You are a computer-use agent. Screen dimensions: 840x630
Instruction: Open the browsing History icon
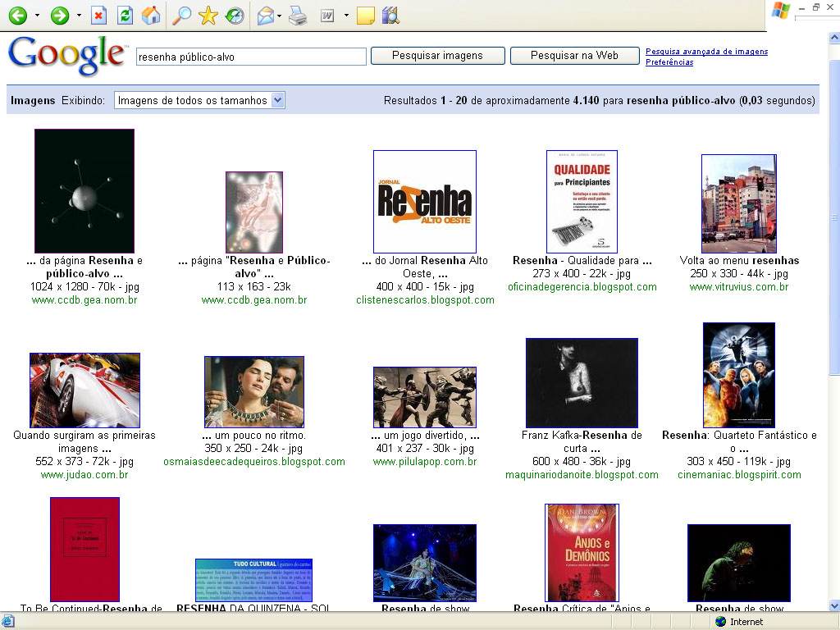click(235, 15)
